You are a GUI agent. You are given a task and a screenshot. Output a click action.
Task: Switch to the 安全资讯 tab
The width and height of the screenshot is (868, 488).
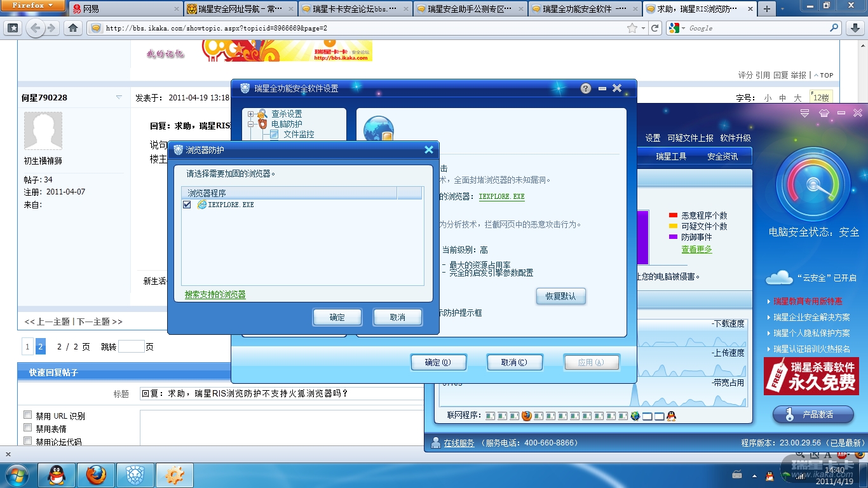[722, 156]
